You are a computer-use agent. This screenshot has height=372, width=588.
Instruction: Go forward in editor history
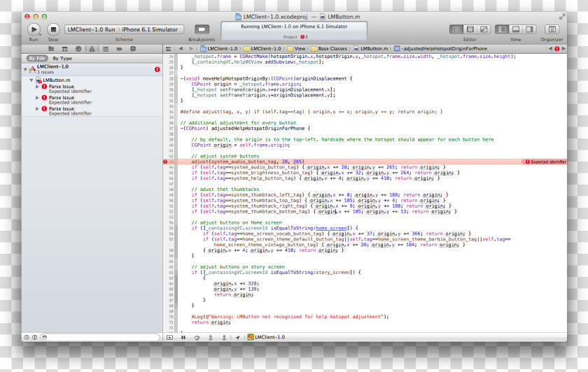tap(191, 49)
